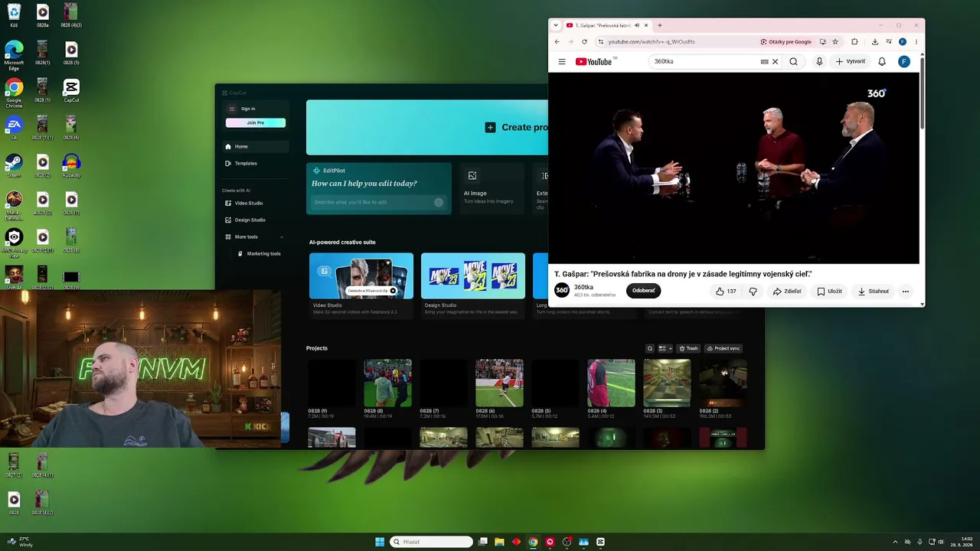Click the Chrome address bar URL

(652, 41)
